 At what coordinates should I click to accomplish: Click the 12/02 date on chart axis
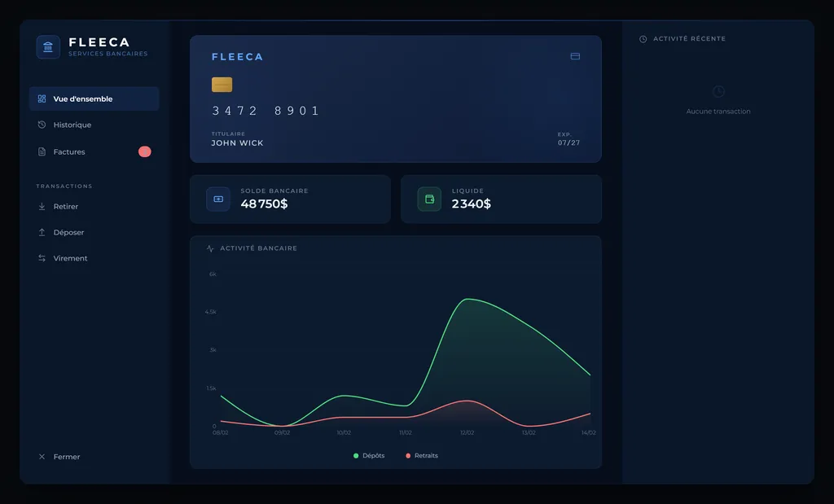click(x=467, y=433)
